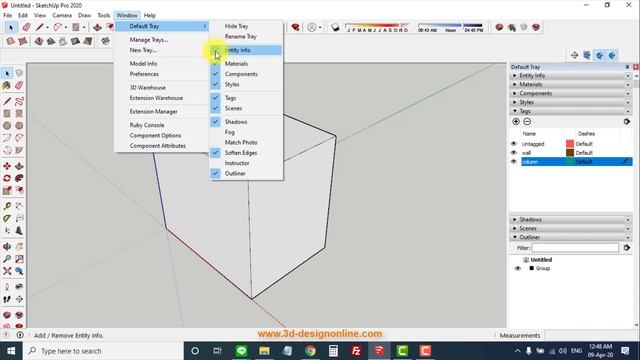Open Outliner details arrow next to Filter
Image resolution: width=640 pixels, height=360 pixels.
627,248
